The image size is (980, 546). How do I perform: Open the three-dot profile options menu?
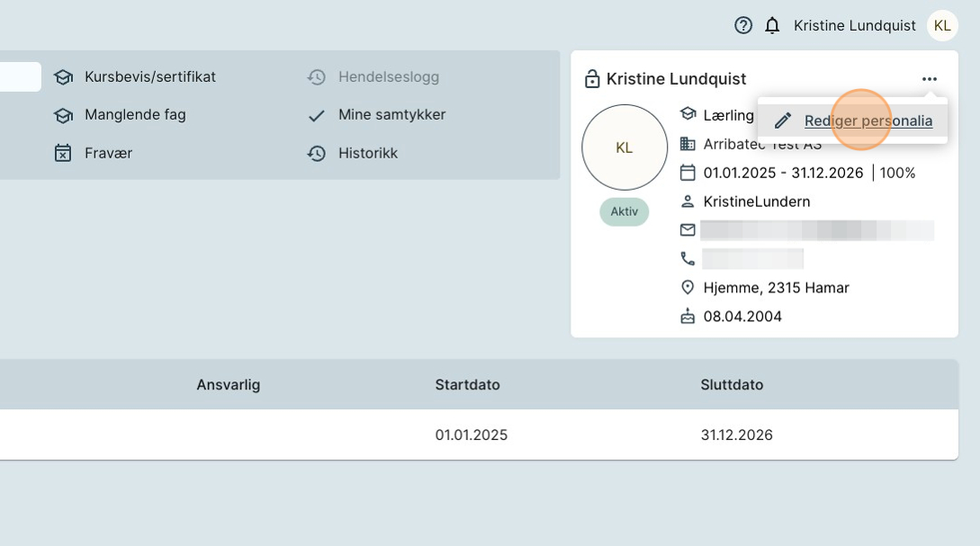click(930, 79)
